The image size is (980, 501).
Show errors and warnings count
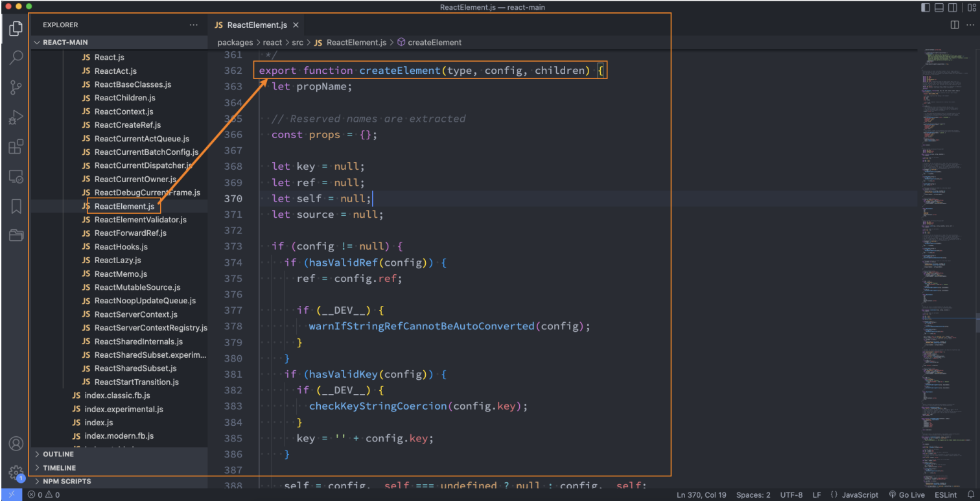(43, 495)
